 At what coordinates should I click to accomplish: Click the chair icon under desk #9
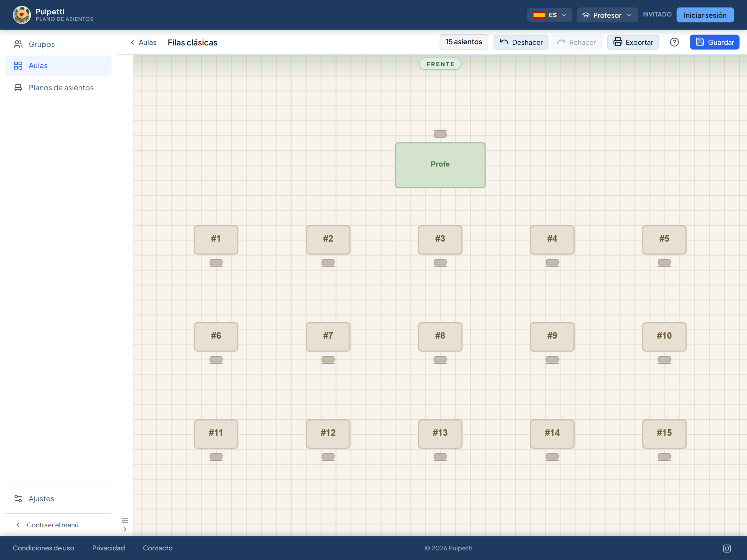(552, 360)
